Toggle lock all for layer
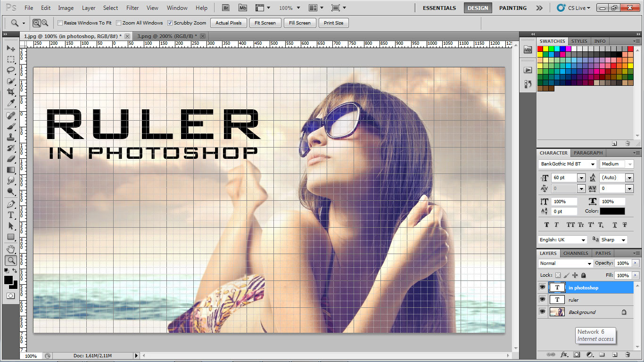Viewport: 644px width, 362px height. [583, 275]
